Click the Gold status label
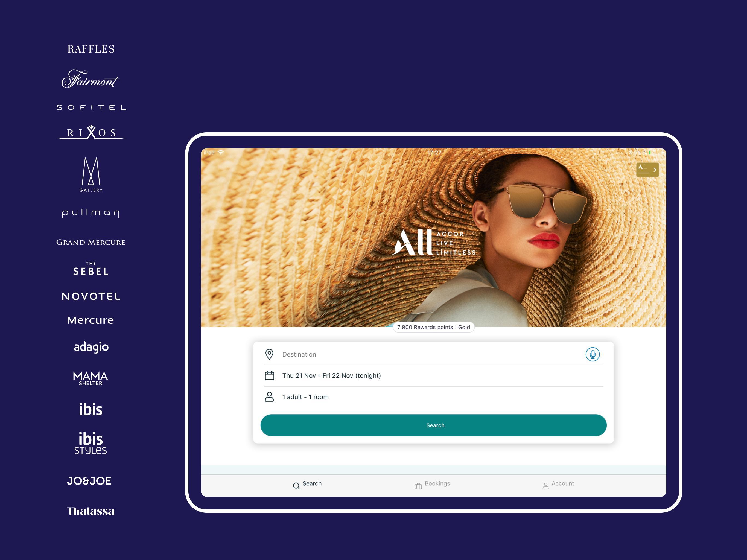The width and height of the screenshot is (747, 560). click(464, 327)
